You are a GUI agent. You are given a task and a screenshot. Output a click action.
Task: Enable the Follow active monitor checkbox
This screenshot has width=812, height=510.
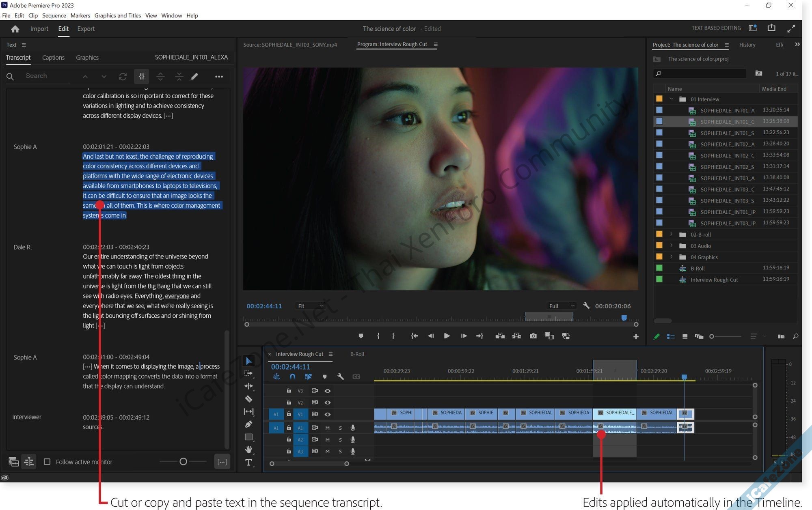point(47,462)
